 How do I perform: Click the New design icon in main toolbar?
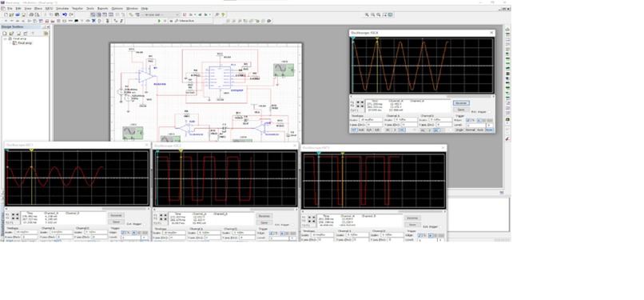[6, 14]
